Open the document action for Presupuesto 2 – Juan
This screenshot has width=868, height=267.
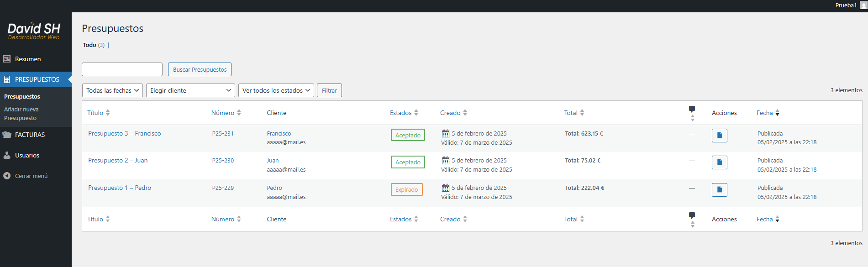point(719,162)
